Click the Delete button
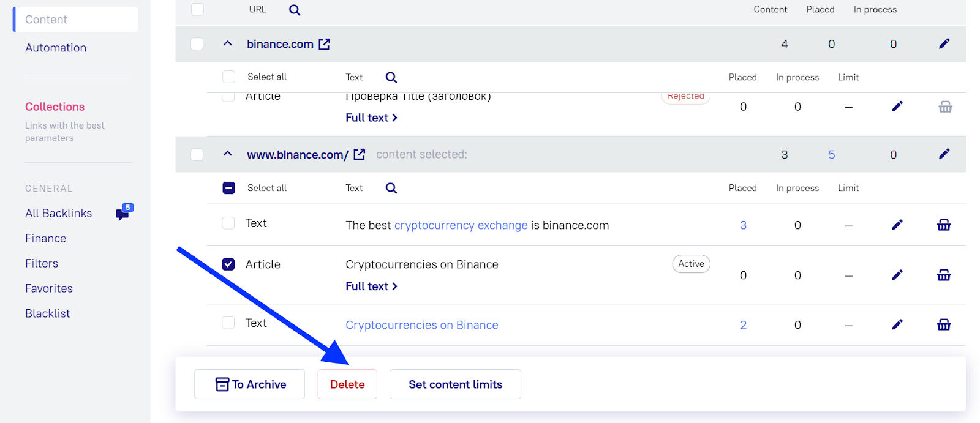Viewport: 980px width, 423px height. pyautogui.click(x=347, y=384)
